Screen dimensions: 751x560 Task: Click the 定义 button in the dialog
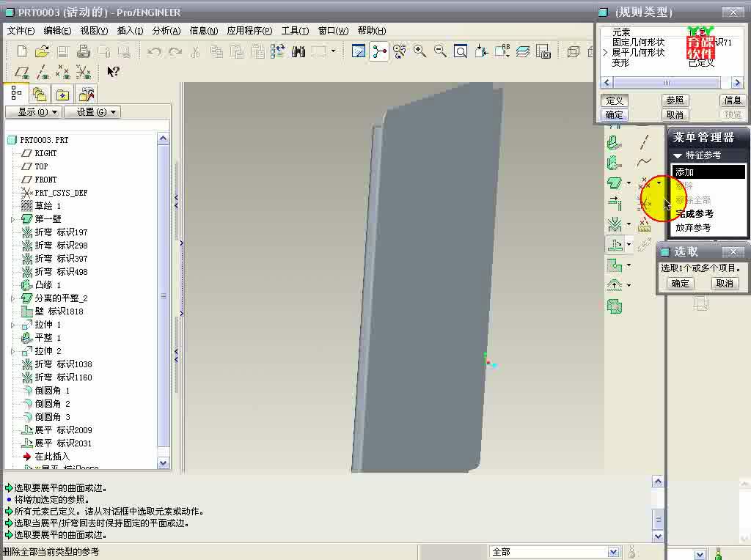click(x=615, y=100)
